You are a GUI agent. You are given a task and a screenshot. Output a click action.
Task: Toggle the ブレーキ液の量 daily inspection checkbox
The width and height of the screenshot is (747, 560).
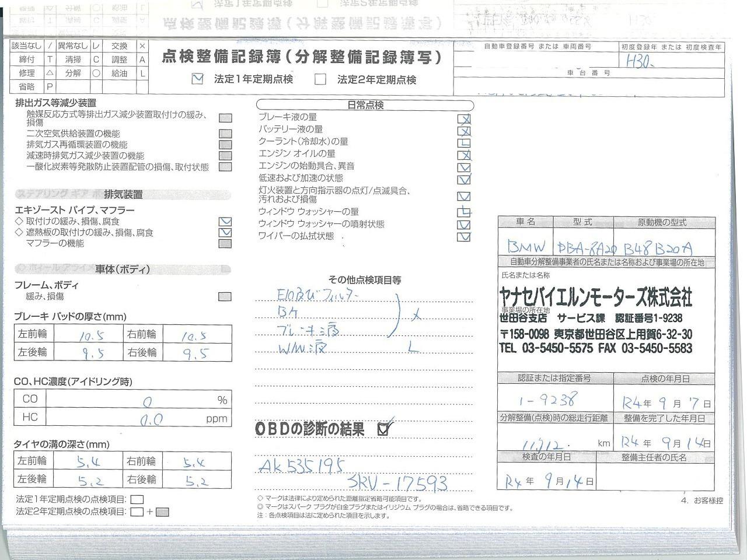click(464, 118)
